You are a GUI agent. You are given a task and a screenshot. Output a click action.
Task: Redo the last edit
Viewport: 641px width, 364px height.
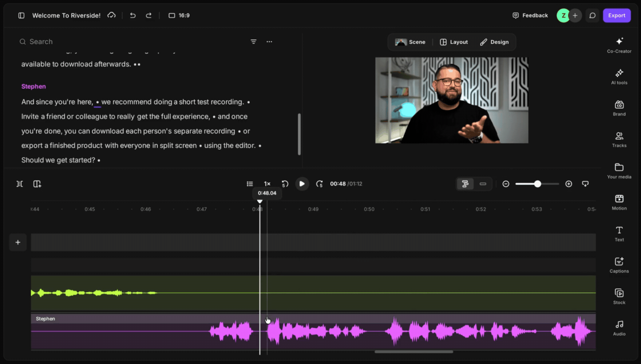[149, 15]
